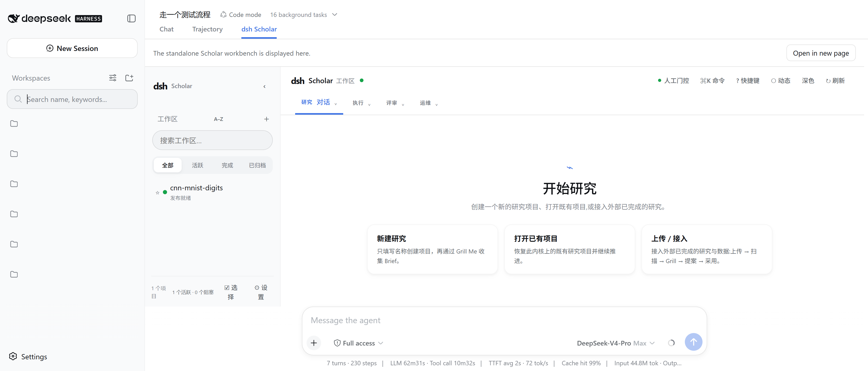Click the green status dot beside 工作区

click(x=362, y=81)
